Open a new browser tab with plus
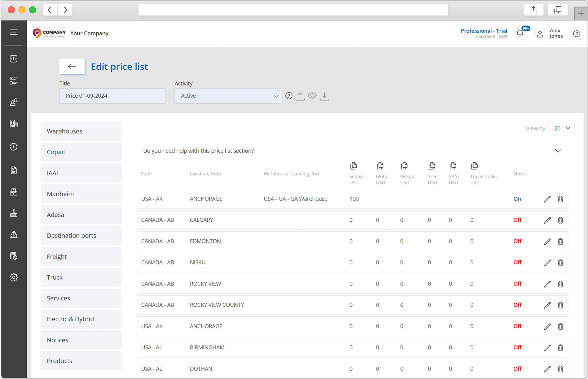This screenshot has width=588, height=379. tap(581, 13)
